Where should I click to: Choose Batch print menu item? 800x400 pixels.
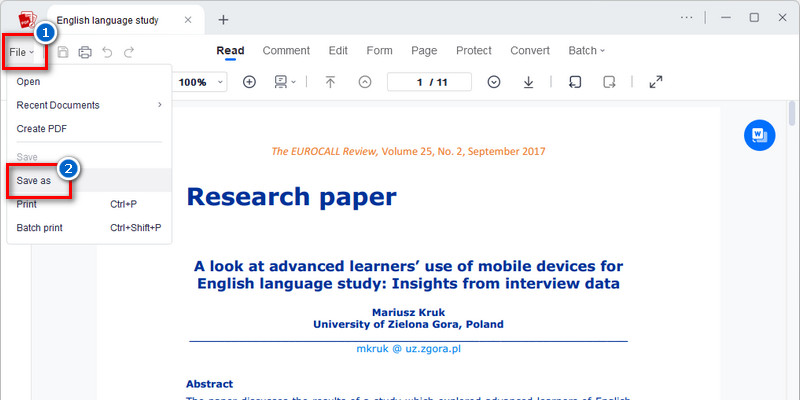point(89,228)
